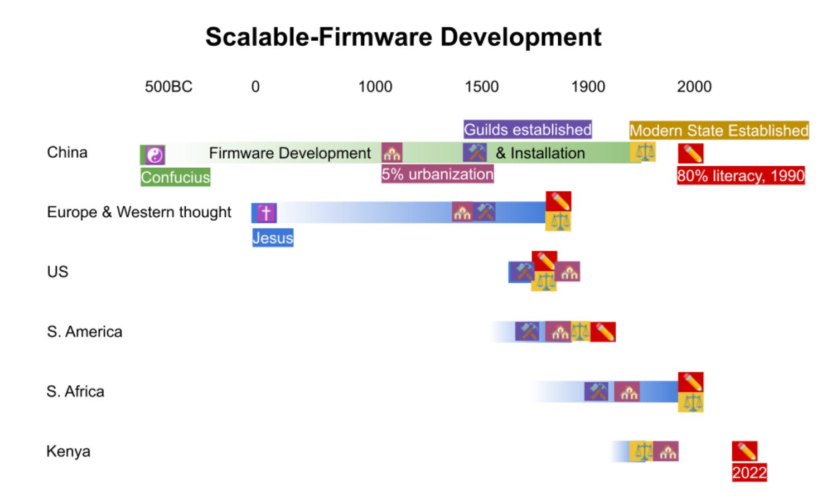Click the scales icon in the Kenya row
The height and width of the screenshot is (504, 822).
coord(641,451)
